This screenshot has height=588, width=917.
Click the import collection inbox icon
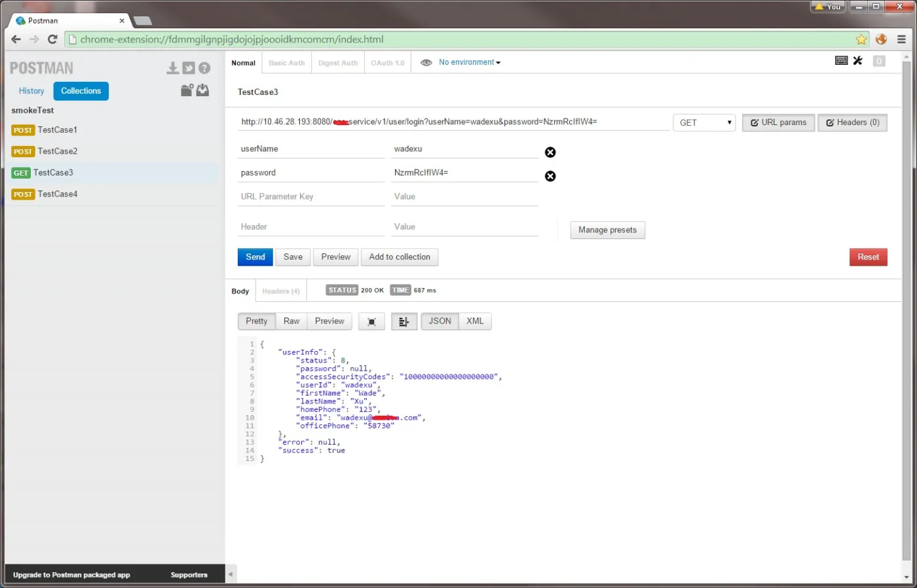click(203, 90)
